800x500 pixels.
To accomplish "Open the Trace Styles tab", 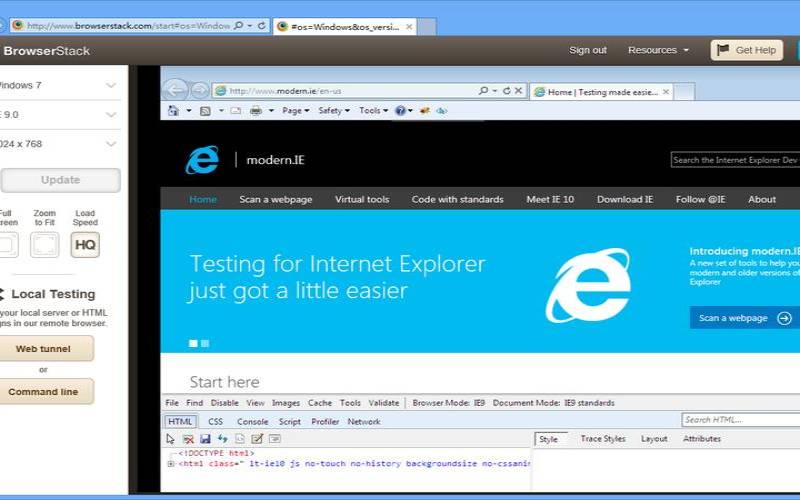I will [x=603, y=439].
